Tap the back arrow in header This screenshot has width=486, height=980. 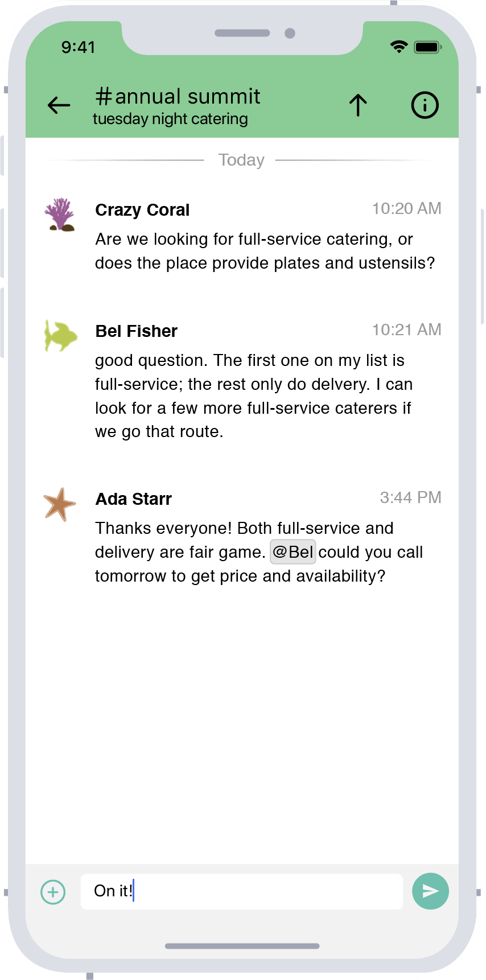pyautogui.click(x=59, y=105)
